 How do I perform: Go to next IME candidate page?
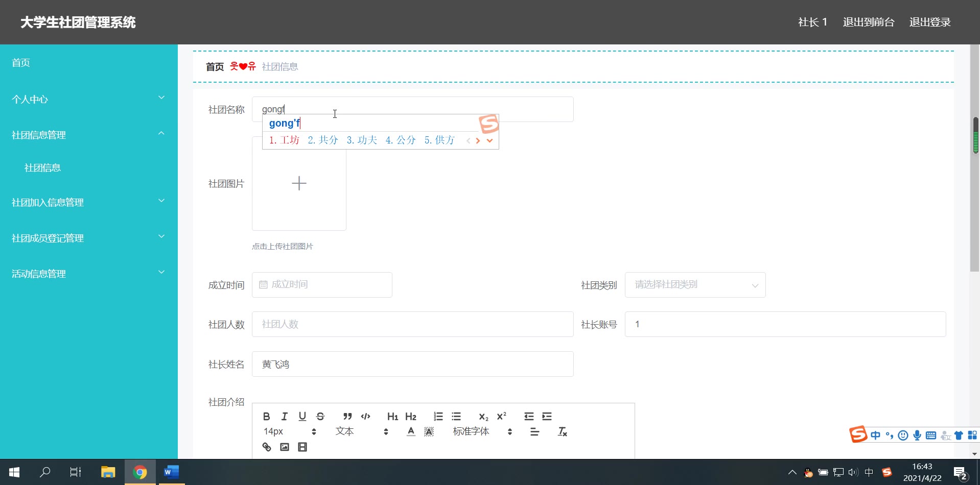[x=478, y=140]
